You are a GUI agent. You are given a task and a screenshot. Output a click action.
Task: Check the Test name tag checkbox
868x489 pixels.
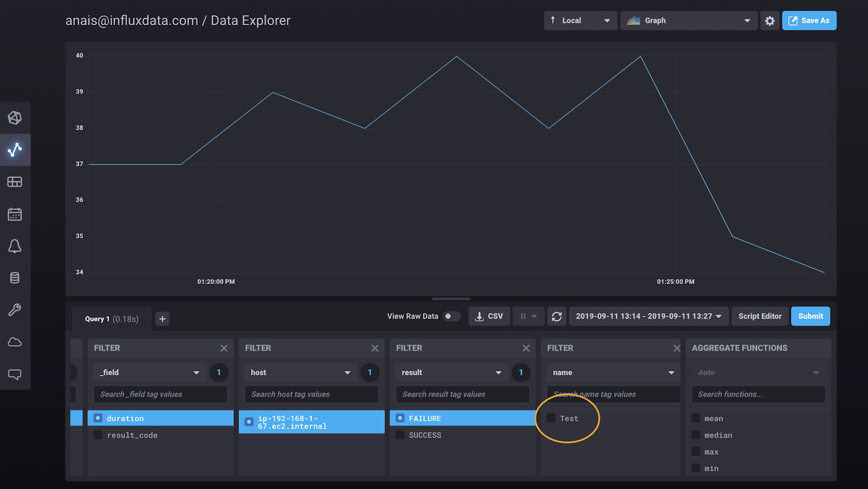tap(551, 418)
